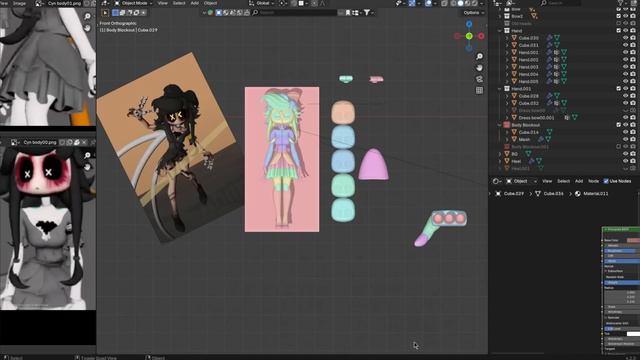This screenshot has width=640, height=360.
Task: Click modifier wrench icon on Cube.030 row
Action: coord(549,38)
